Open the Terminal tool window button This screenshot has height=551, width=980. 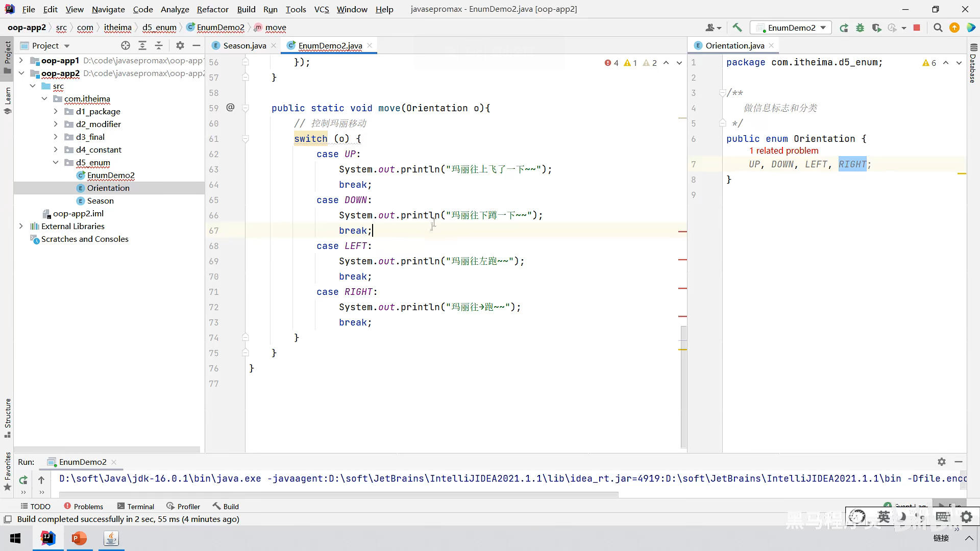click(135, 506)
